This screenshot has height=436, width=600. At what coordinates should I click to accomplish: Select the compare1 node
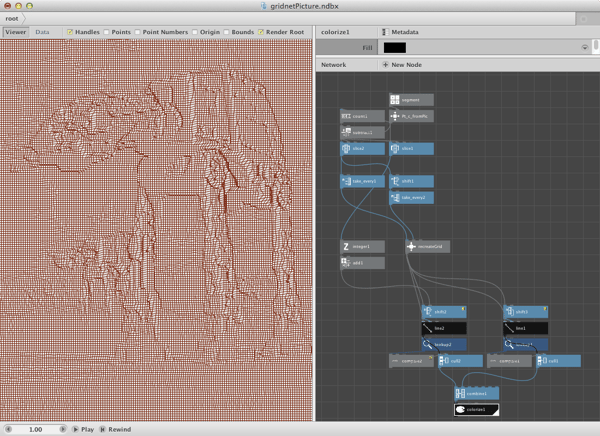coord(509,361)
